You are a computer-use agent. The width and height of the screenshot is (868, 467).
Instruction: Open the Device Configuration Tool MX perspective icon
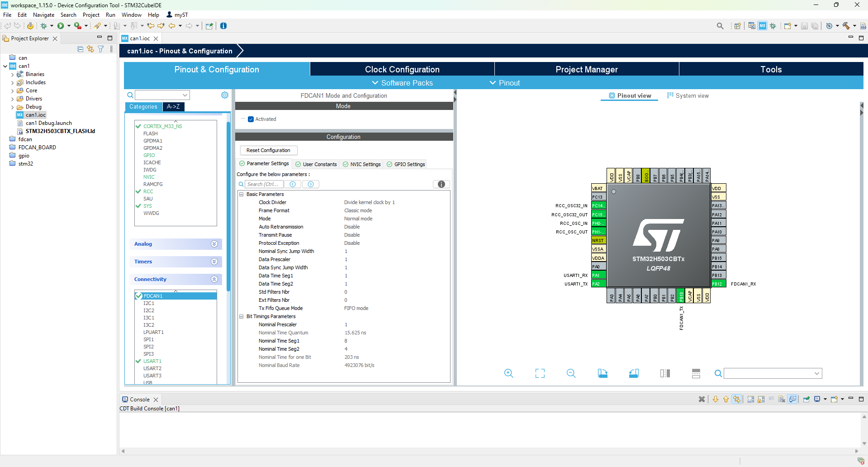pyautogui.click(x=763, y=26)
